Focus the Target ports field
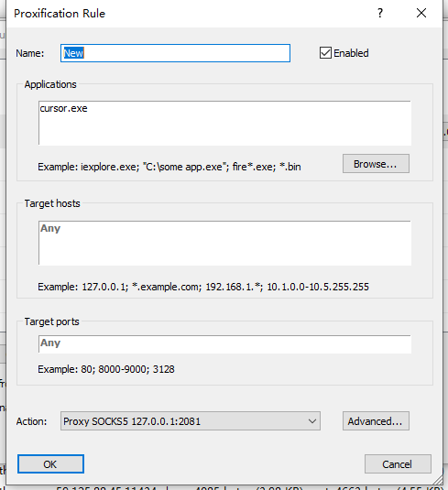 tap(224, 344)
